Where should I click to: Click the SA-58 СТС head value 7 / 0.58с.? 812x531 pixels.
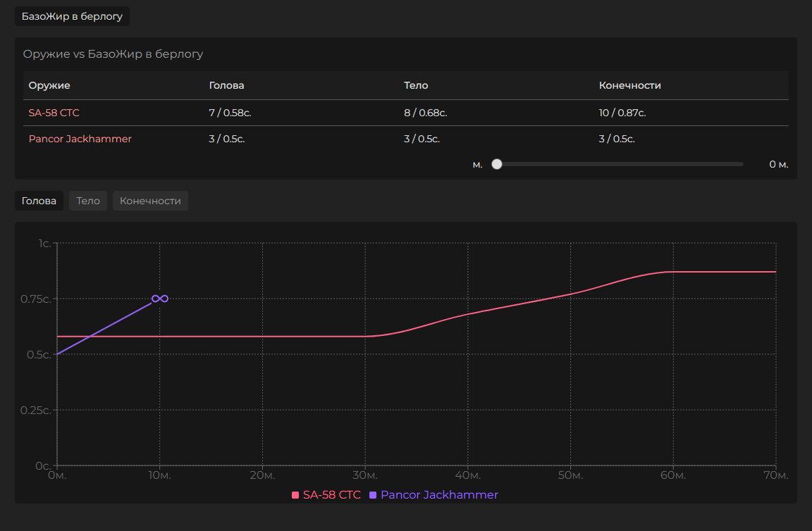tap(230, 113)
